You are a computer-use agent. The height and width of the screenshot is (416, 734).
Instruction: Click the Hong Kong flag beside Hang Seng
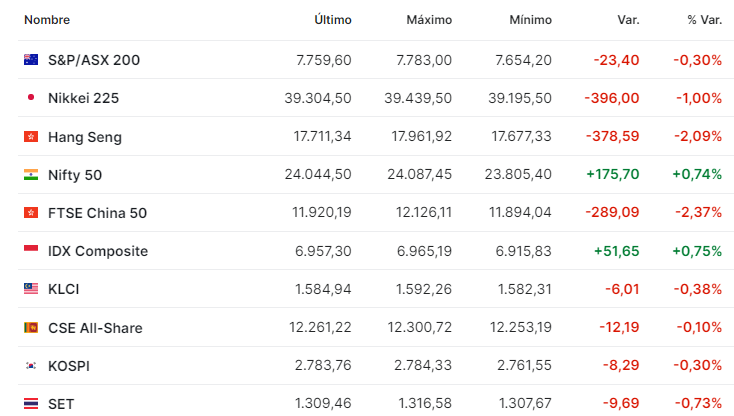[31, 136]
